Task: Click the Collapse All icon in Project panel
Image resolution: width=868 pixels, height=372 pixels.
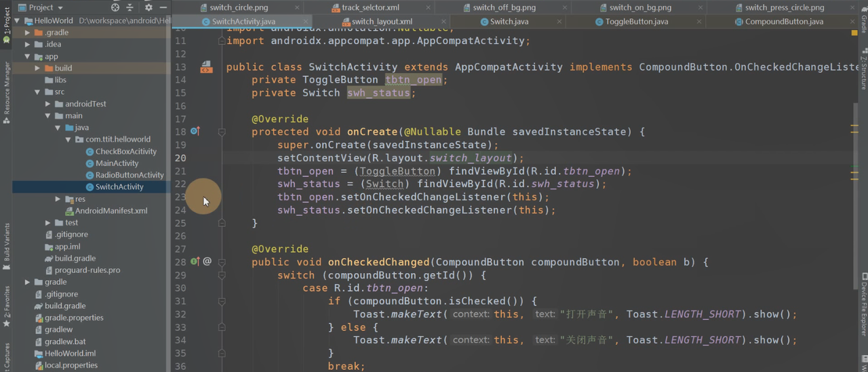Action: (130, 7)
